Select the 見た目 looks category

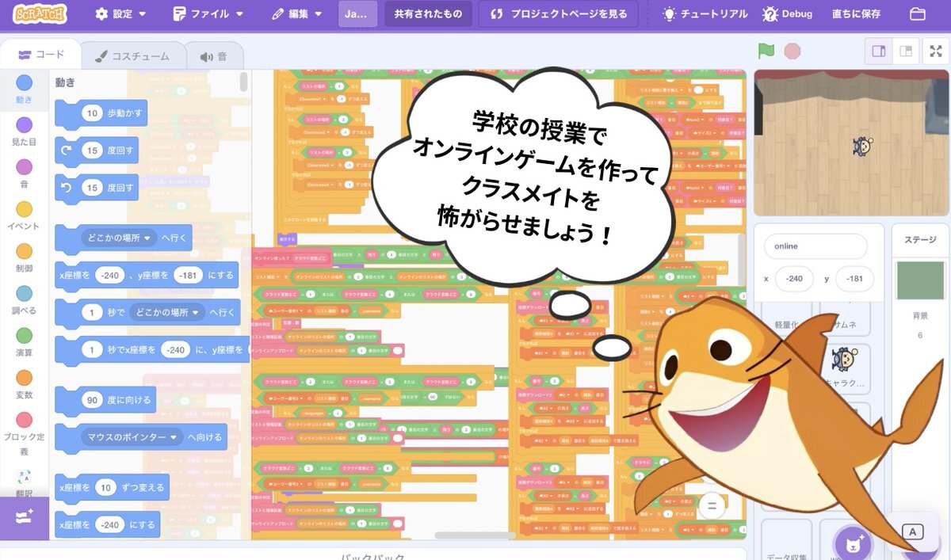click(24, 131)
